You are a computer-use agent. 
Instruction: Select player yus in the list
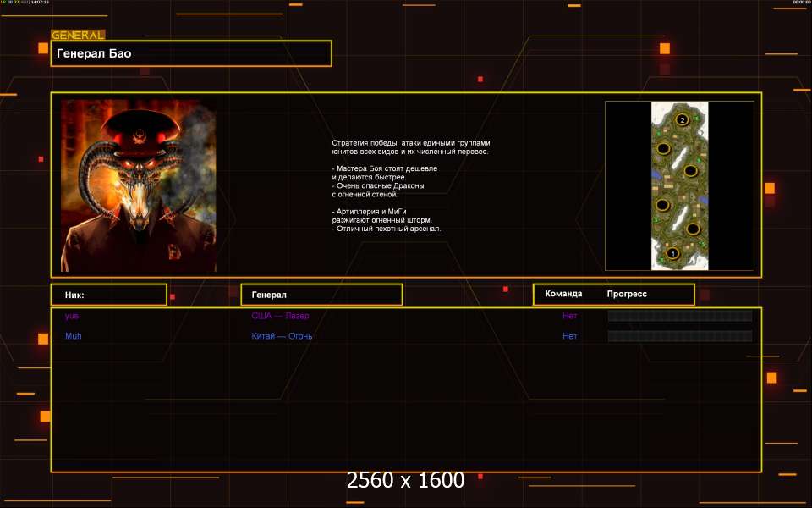point(72,316)
